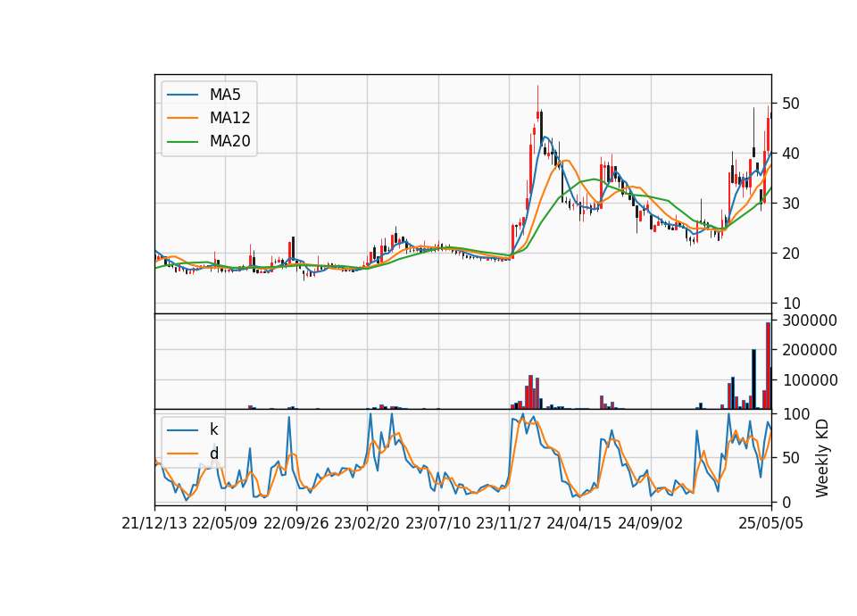Click the volume axis label 300000

click(810, 320)
